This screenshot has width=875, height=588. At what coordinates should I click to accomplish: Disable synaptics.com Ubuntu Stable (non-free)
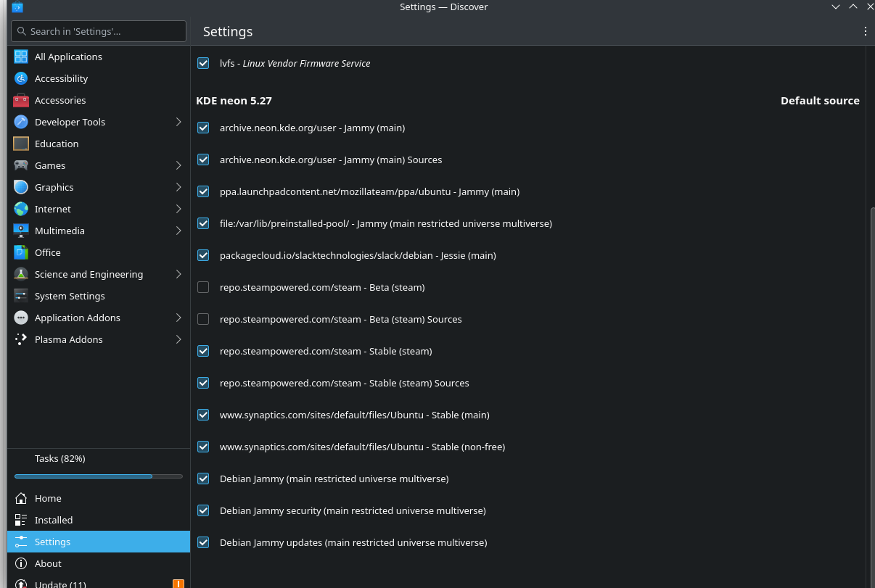pos(203,447)
